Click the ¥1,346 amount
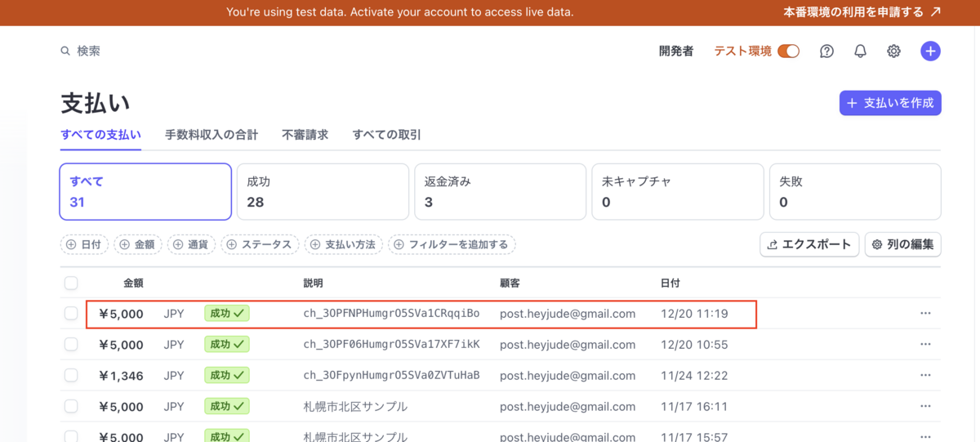The height and width of the screenshot is (442, 980). point(121,375)
